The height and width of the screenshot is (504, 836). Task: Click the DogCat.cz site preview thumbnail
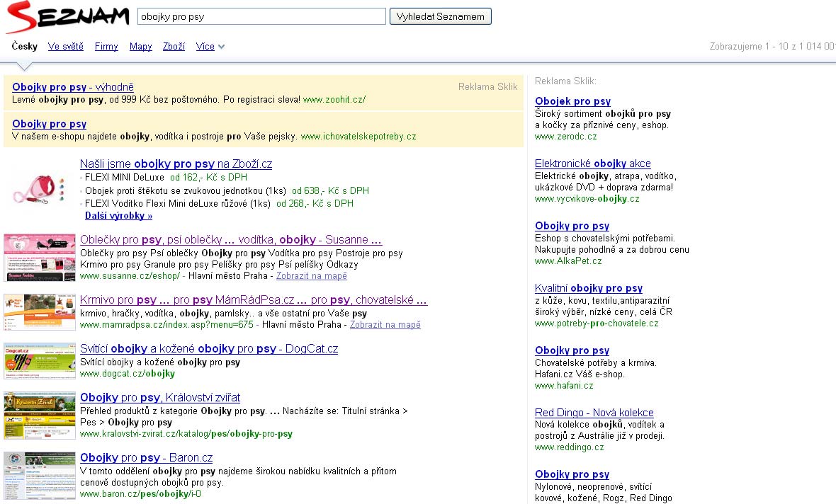(x=40, y=361)
